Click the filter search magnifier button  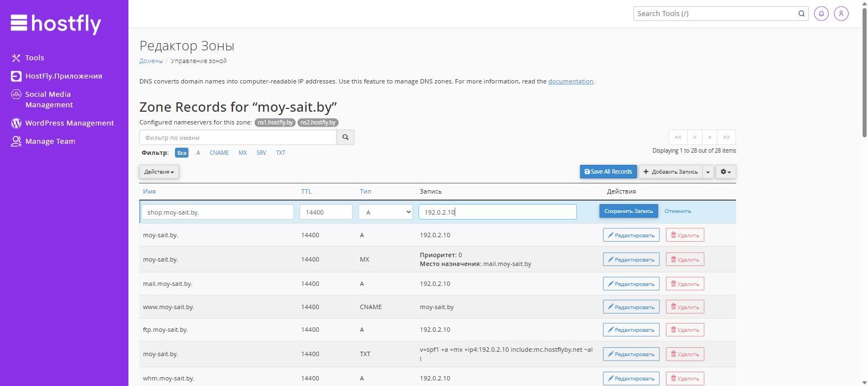point(345,137)
